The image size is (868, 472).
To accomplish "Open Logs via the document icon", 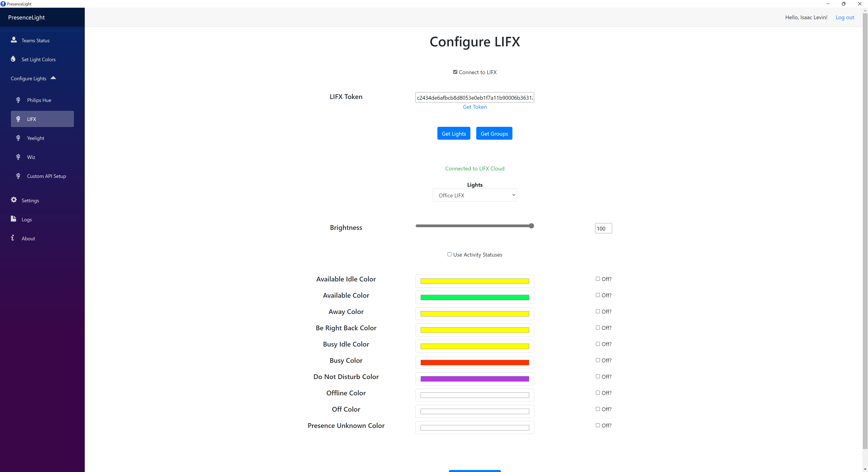I will (x=14, y=219).
